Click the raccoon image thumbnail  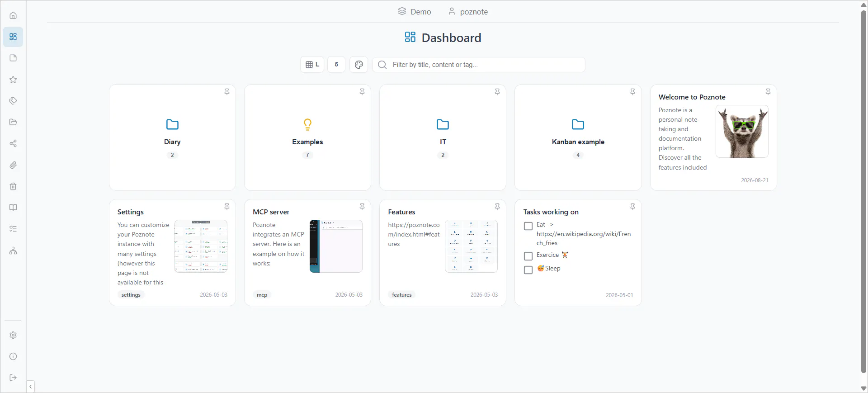coord(742,132)
